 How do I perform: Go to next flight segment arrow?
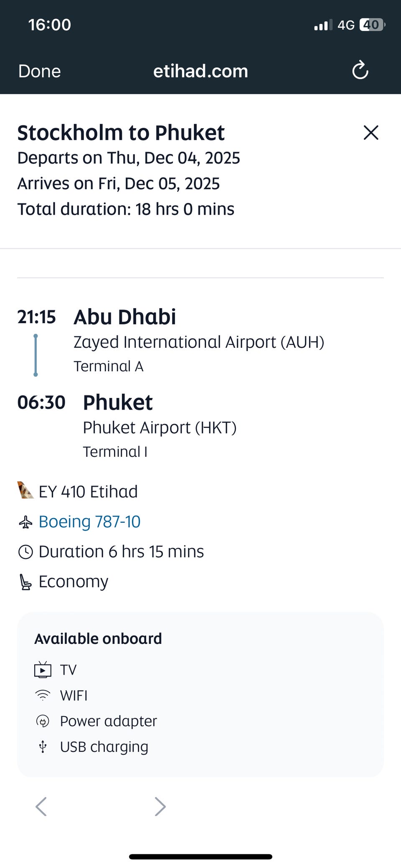pos(160,806)
